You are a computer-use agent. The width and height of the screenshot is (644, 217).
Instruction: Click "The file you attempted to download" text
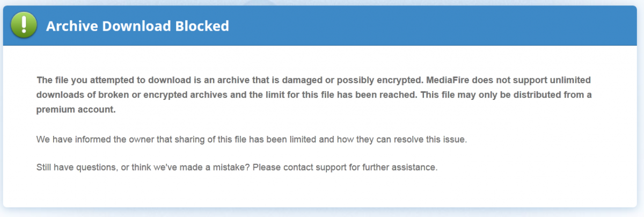coord(105,81)
